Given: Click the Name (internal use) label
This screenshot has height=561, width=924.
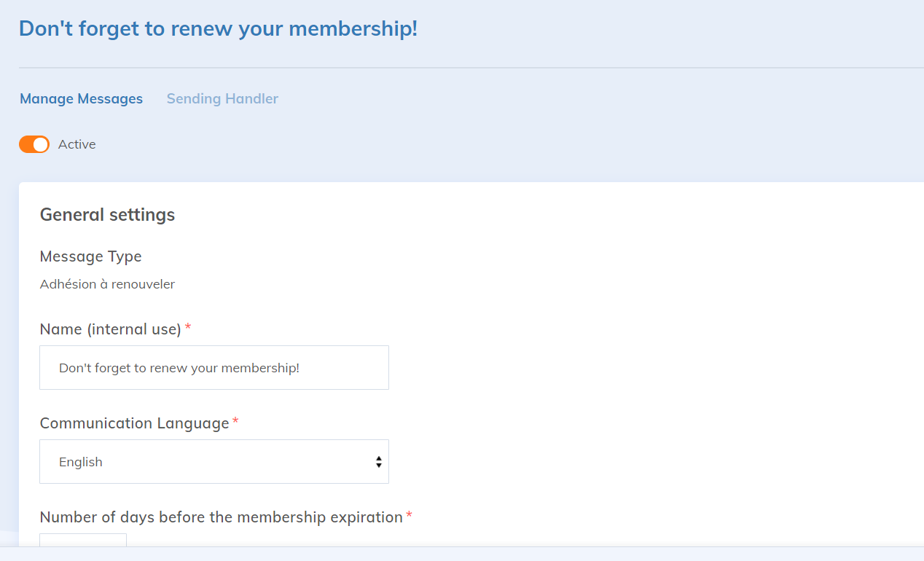Looking at the screenshot, I should (110, 329).
